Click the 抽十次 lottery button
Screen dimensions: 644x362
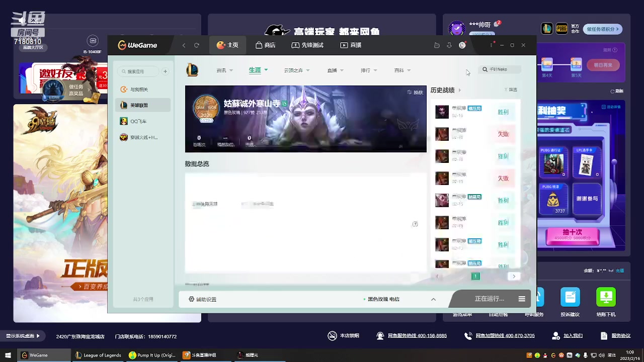572,235
